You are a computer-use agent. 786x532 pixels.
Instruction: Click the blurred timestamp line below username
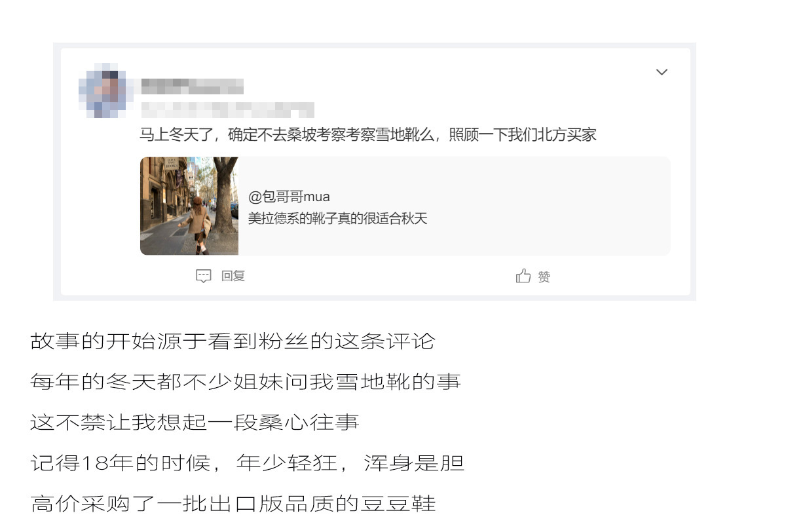point(227,109)
